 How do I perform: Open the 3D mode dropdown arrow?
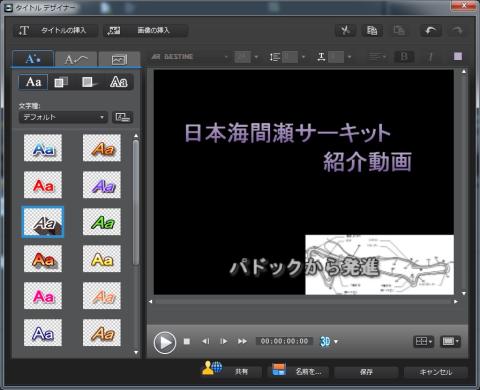pos(336,342)
